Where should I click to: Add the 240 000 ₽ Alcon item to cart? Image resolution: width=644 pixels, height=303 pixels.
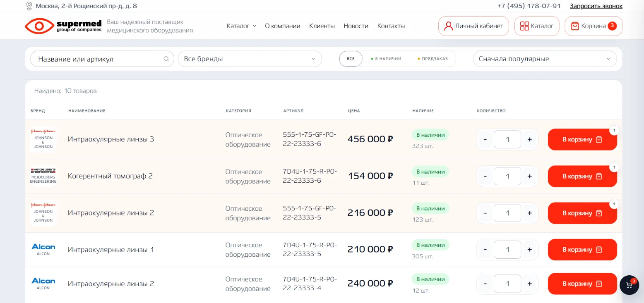[582, 284]
